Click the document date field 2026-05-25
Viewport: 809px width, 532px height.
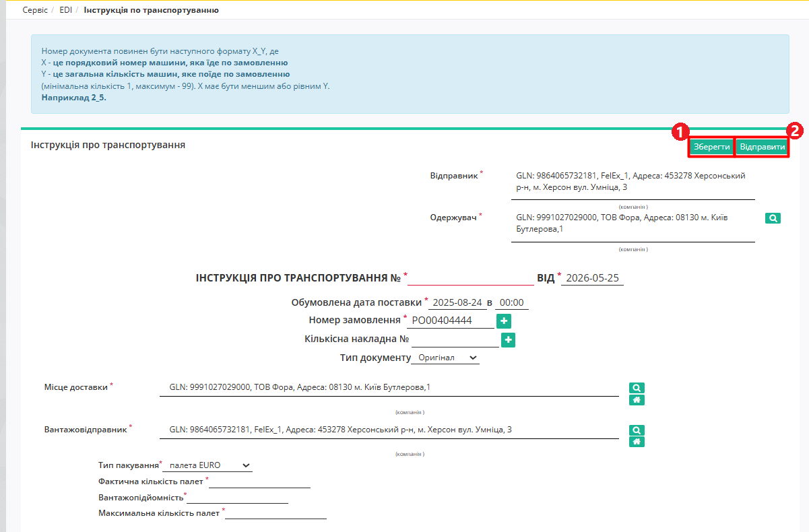coord(592,278)
